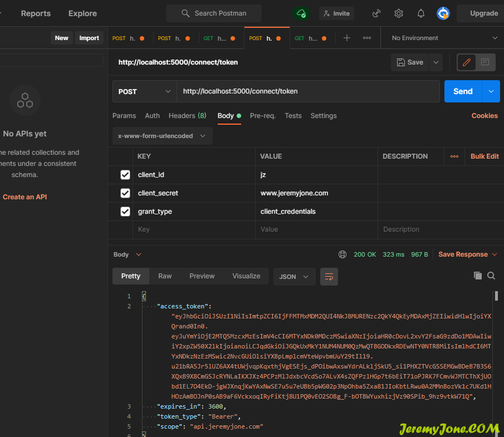The width and height of the screenshot is (504, 437).
Task: Click the globe network information icon
Action: pos(342,254)
